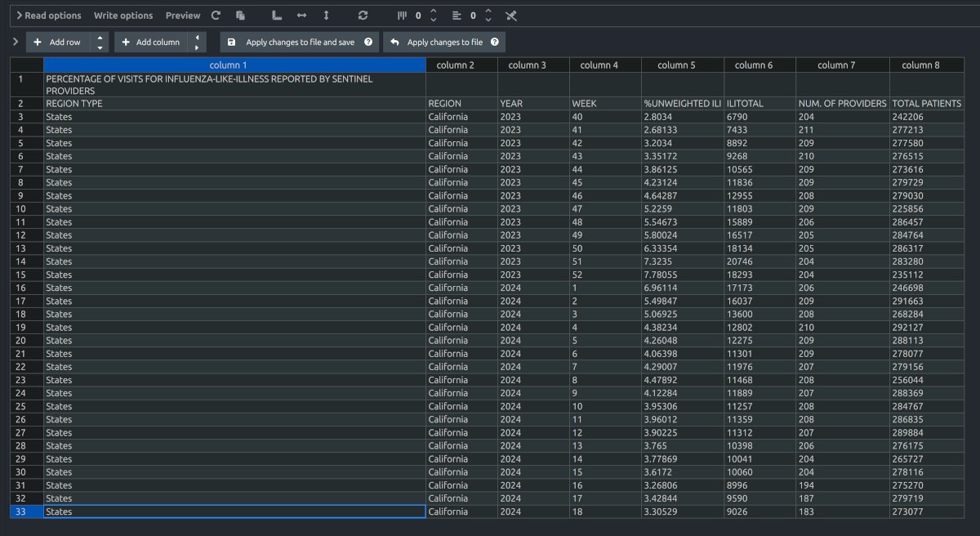Click the NUM. OF PROVIDERS header cell
980x536 pixels.
[843, 104]
